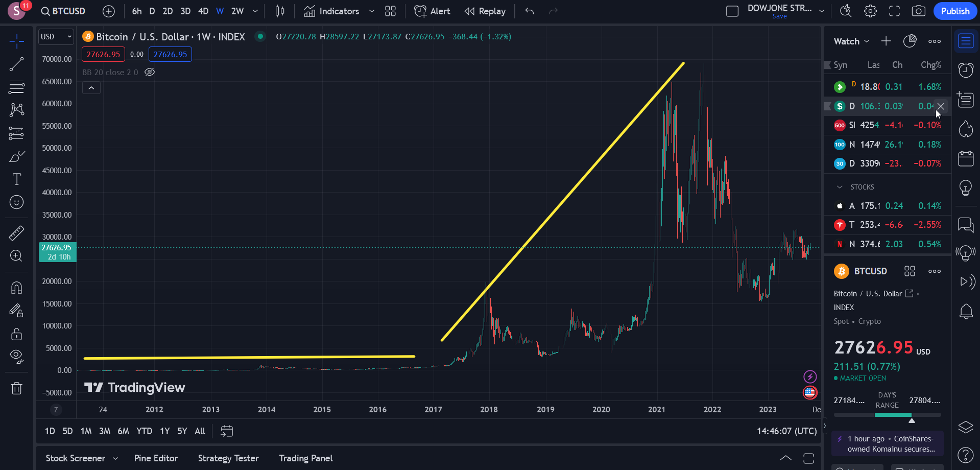980x470 pixels.
Task: Expand the manage layouts dropdown arrow
Action: pyautogui.click(x=822, y=11)
